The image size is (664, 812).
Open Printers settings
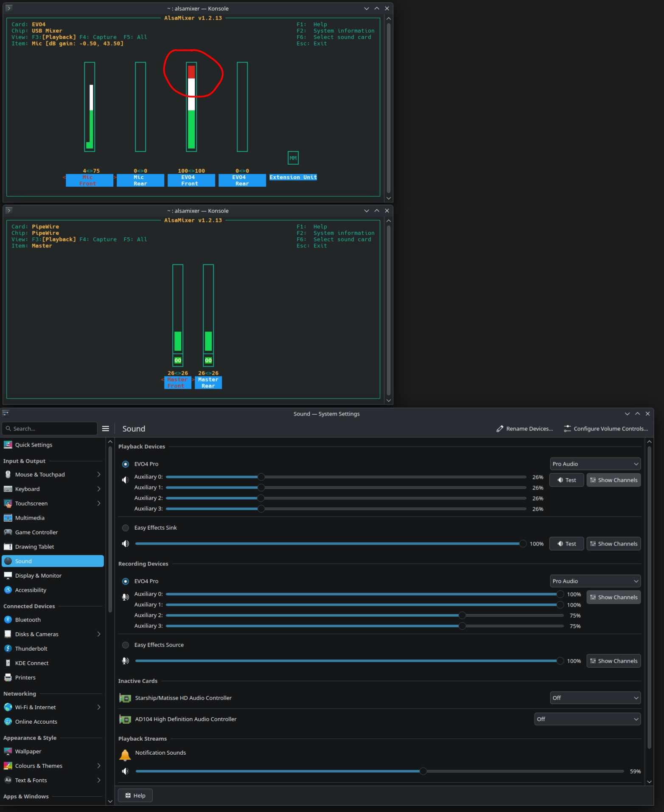(x=53, y=677)
